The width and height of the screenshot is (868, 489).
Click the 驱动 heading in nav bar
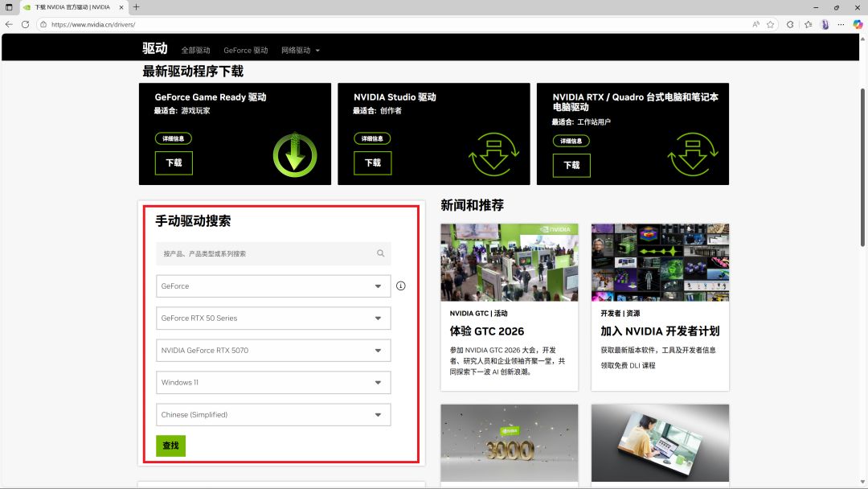click(154, 48)
